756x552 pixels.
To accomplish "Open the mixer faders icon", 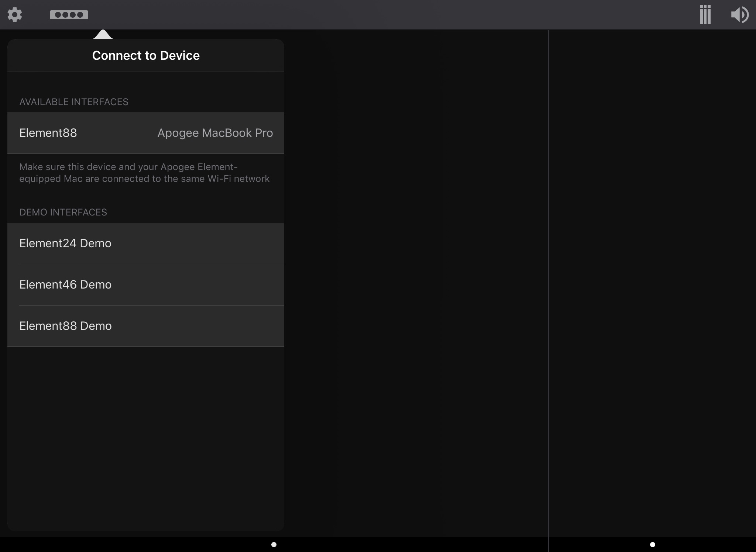I will (705, 15).
